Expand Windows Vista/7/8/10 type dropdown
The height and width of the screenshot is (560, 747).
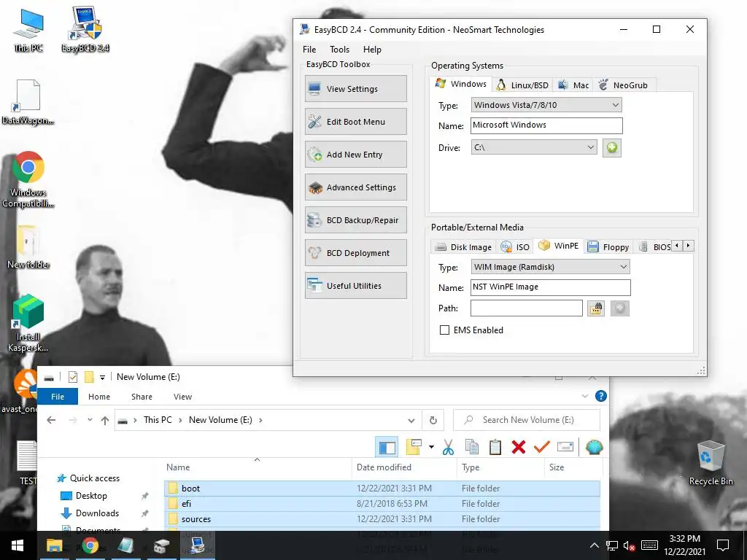pos(546,105)
